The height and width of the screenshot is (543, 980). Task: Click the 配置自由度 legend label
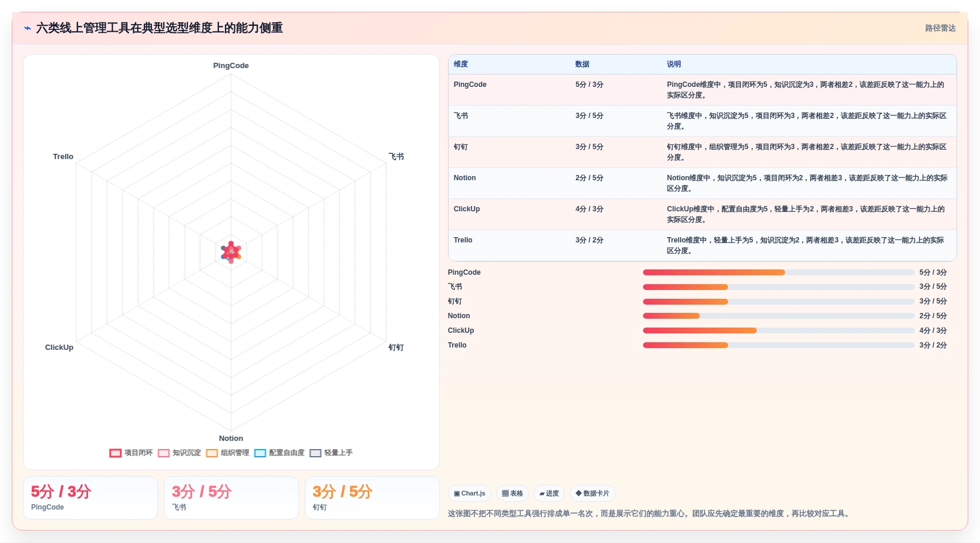[287, 453]
